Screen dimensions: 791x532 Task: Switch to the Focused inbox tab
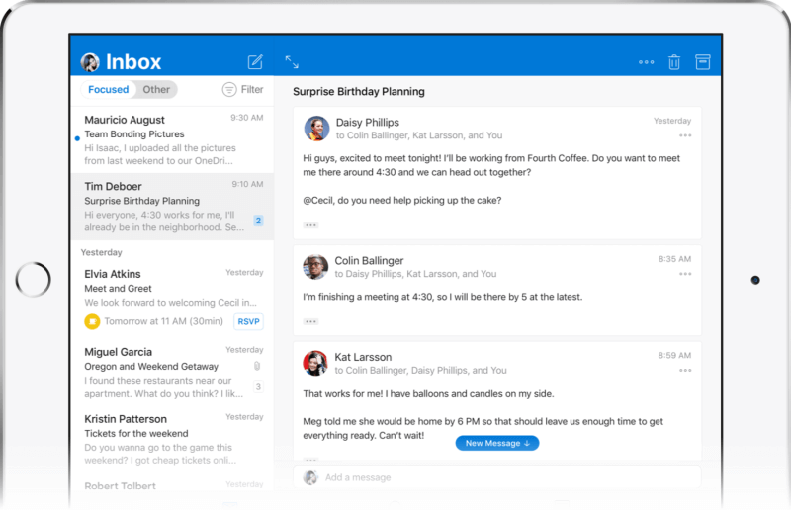point(108,89)
